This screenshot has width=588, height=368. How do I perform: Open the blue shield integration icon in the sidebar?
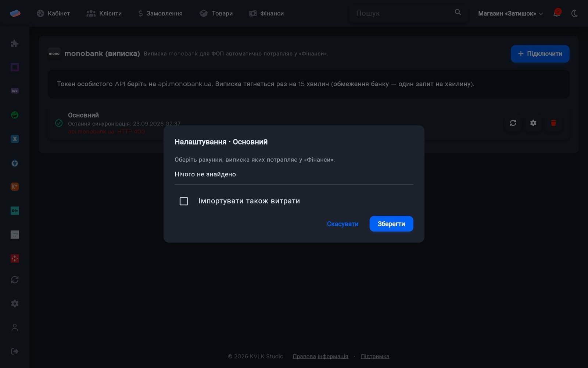point(15,163)
